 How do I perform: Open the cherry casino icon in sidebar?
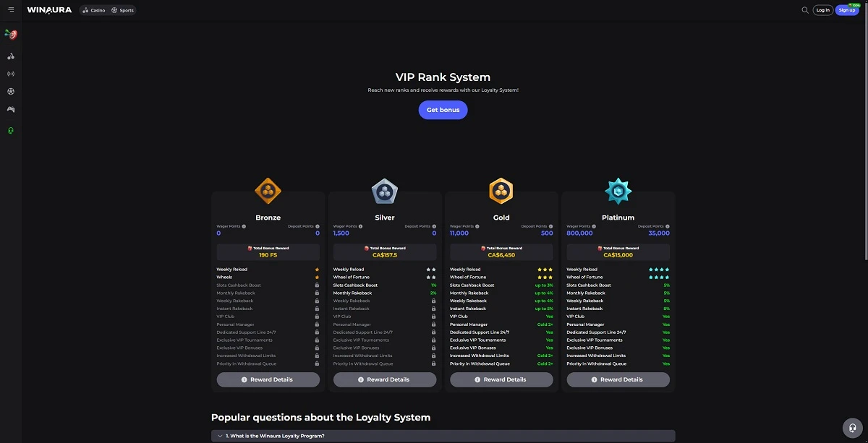click(11, 56)
